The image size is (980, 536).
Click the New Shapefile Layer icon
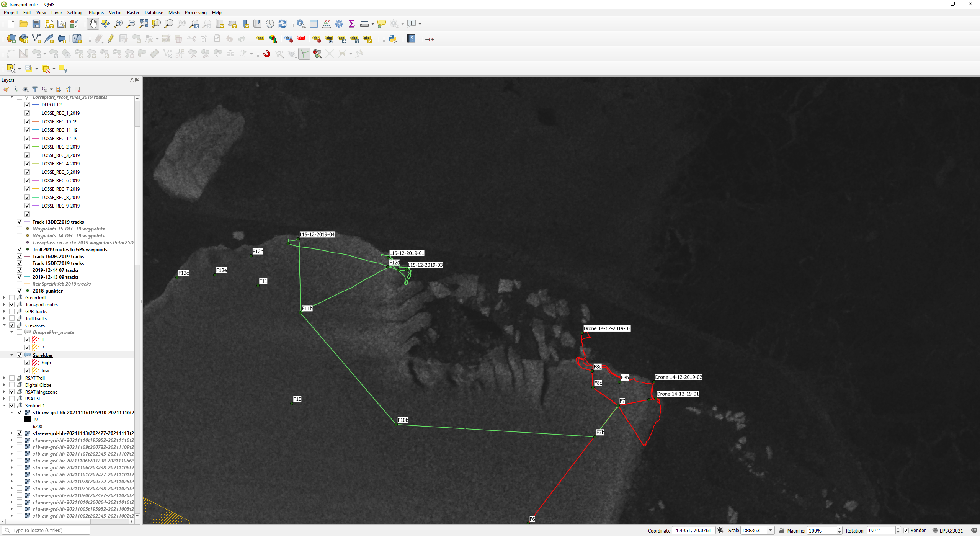point(36,39)
